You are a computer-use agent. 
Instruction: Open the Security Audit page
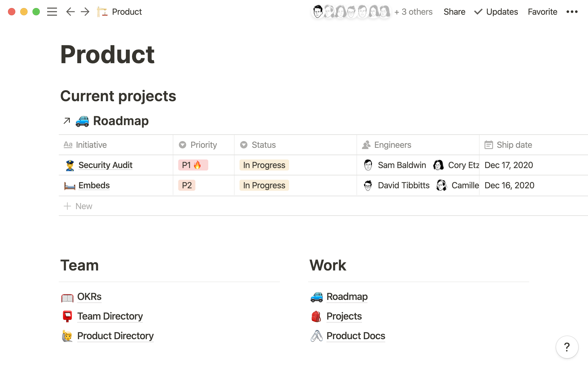tap(105, 165)
